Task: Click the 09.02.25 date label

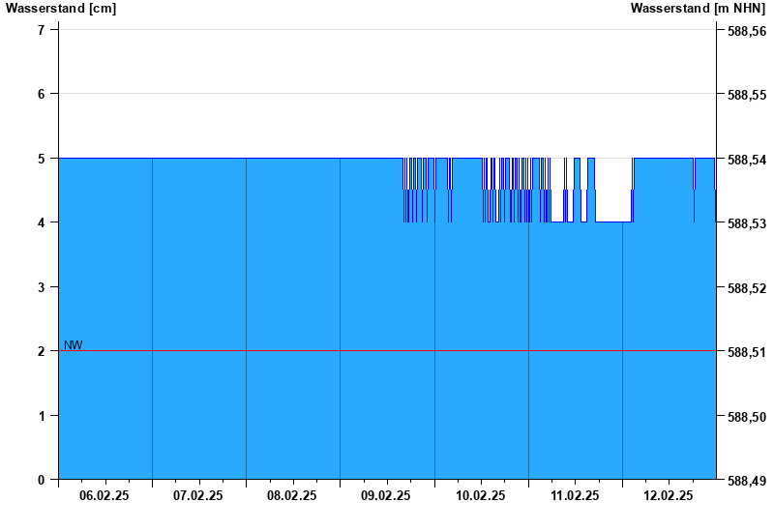Action: 386,495
